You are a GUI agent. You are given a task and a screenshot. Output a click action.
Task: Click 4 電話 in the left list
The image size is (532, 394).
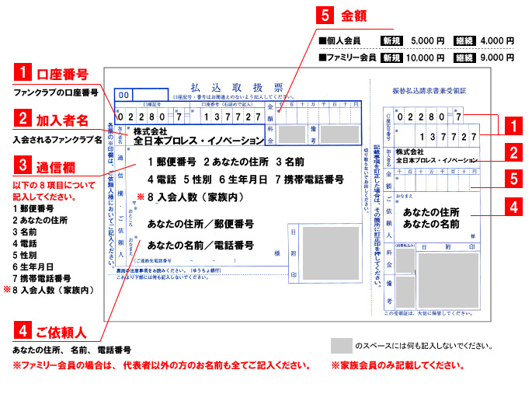[x=25, y=244]
